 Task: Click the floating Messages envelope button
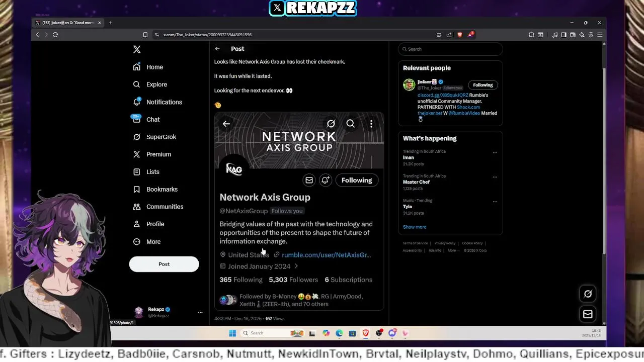(588, 314)
